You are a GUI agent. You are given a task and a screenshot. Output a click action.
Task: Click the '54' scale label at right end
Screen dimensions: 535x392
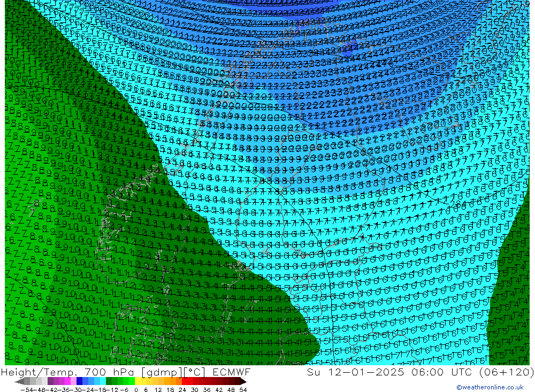(243, 390)
